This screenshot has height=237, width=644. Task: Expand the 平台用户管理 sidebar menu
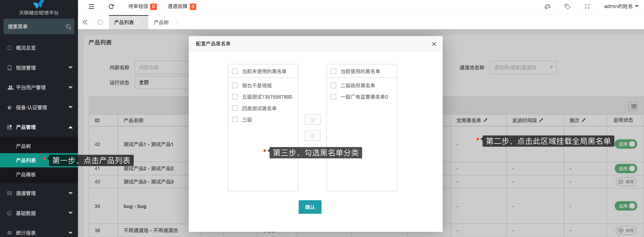[39, 87]
